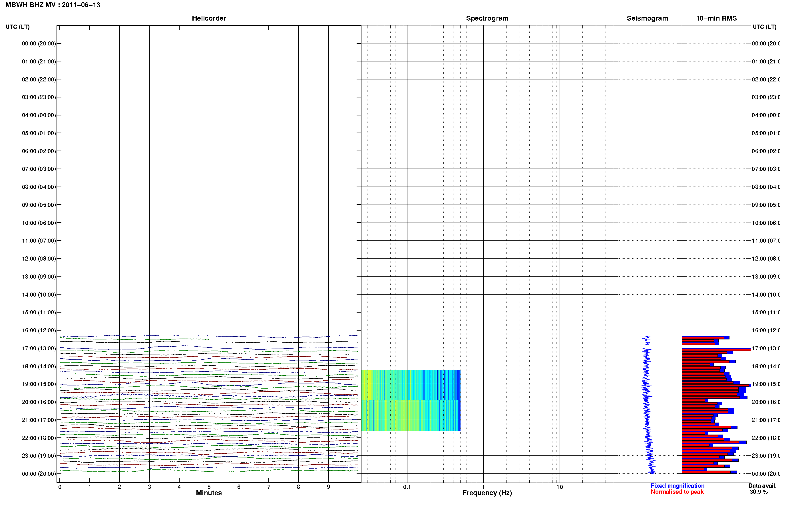Click the left '08:00 (04:00)' time label
Screen dimensions: 812x508
coord(39,187)
